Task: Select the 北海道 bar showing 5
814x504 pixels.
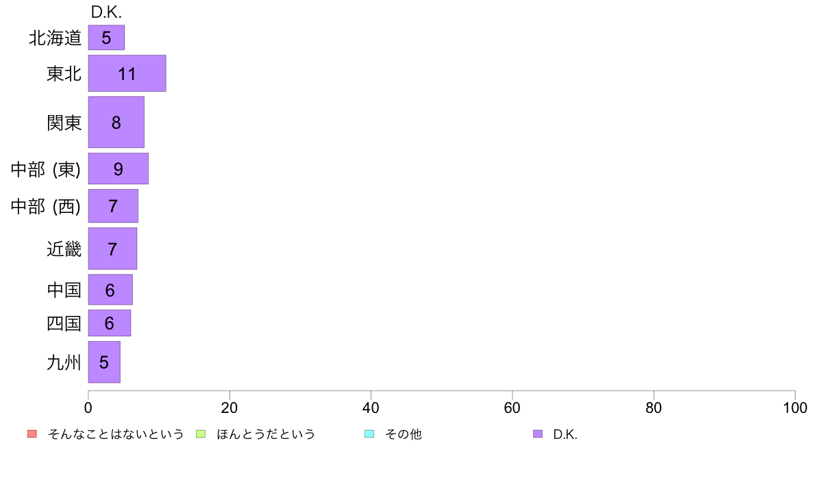Action: coord(106,38)
